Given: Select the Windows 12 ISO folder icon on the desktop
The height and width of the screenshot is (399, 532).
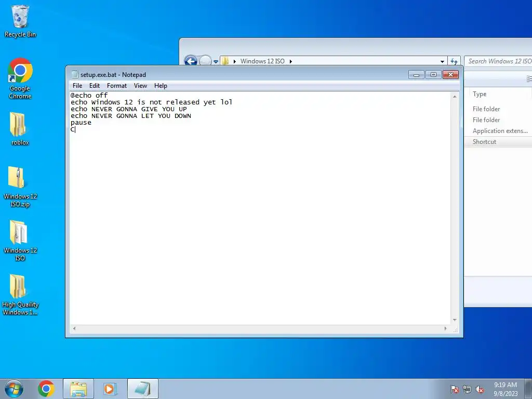Looking at the screenshot, I should point(20,241).
